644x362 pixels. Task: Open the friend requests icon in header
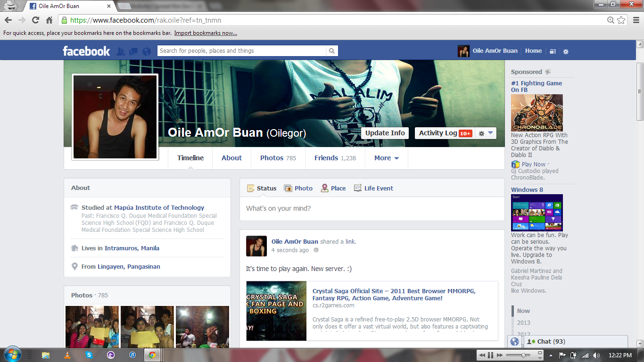(x=121, y=51)
